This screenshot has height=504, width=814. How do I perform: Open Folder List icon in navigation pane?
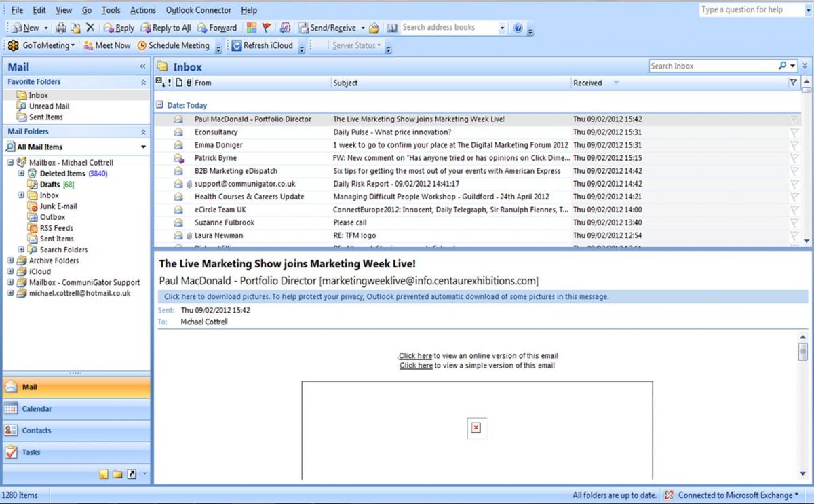coord(117,474)
